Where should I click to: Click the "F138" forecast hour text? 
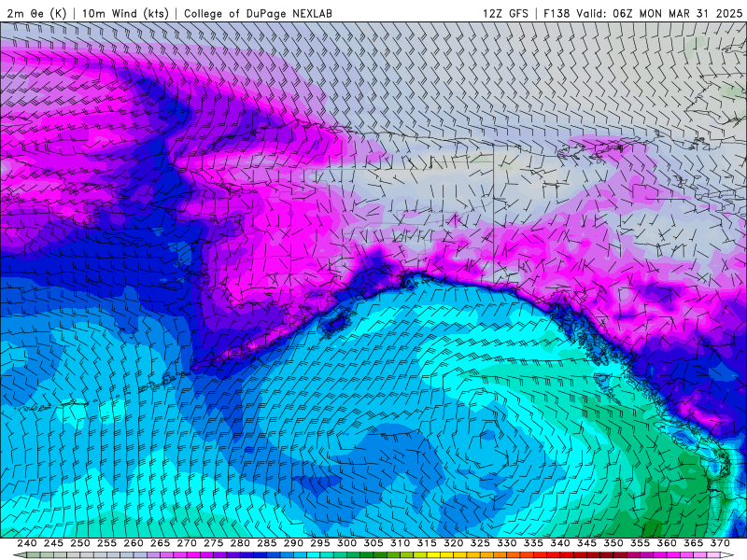tap(557, 13)
